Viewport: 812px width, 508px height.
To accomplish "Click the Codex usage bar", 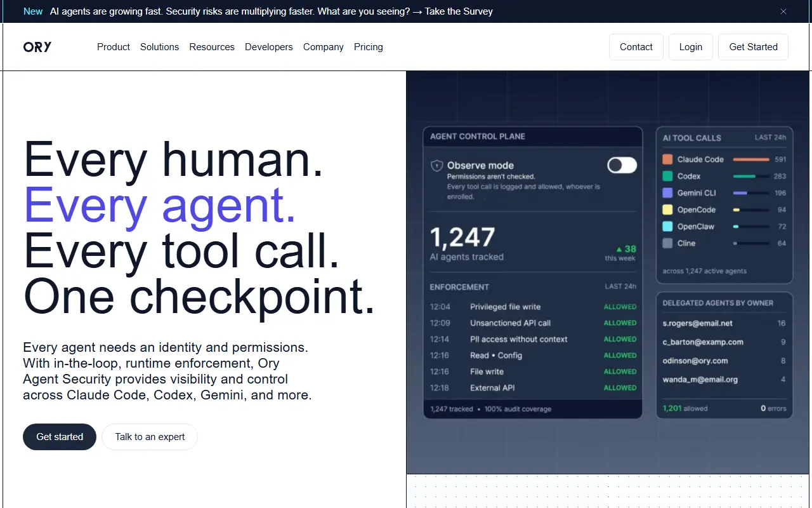I will (x=751, y=176).
